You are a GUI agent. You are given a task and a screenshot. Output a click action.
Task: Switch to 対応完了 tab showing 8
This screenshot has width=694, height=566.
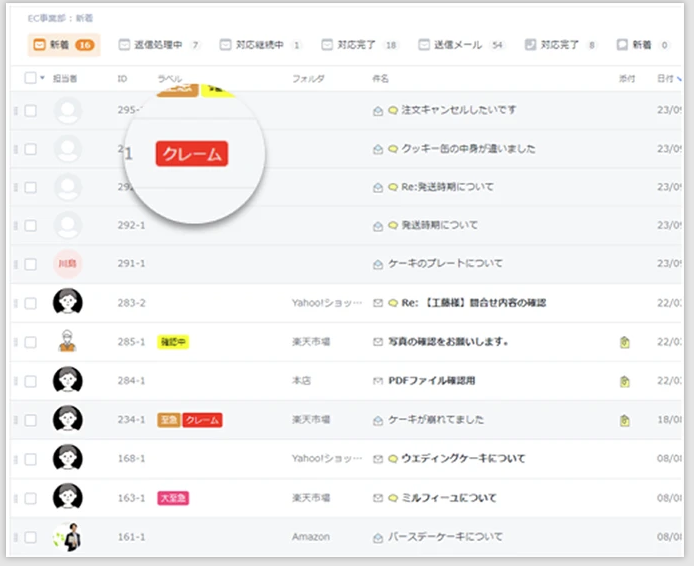click(x=560, y=45)
